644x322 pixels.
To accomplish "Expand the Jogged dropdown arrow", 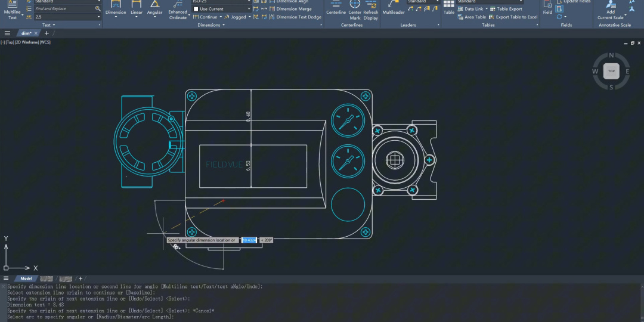I will tap(249, 17).
